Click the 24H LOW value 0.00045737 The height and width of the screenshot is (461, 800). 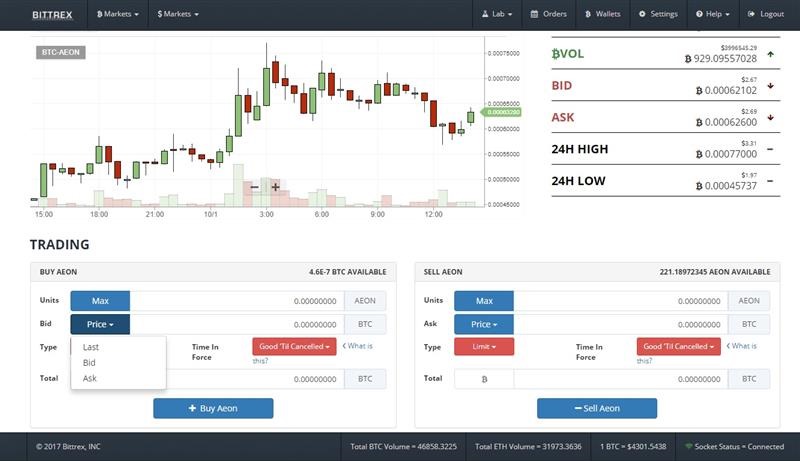coord(727,186)
